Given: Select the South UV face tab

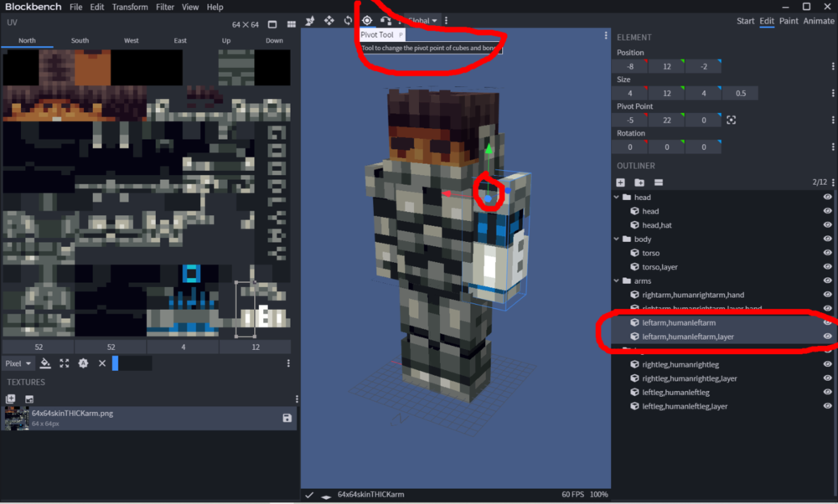Looking at the screenshot, I should point(80,40).
